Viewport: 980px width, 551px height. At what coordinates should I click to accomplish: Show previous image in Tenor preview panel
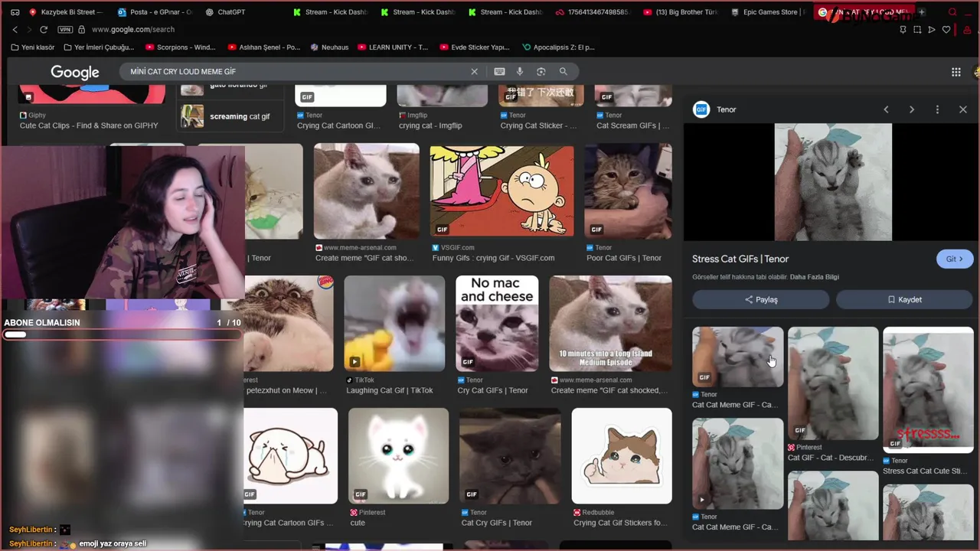tap(887, 109)
